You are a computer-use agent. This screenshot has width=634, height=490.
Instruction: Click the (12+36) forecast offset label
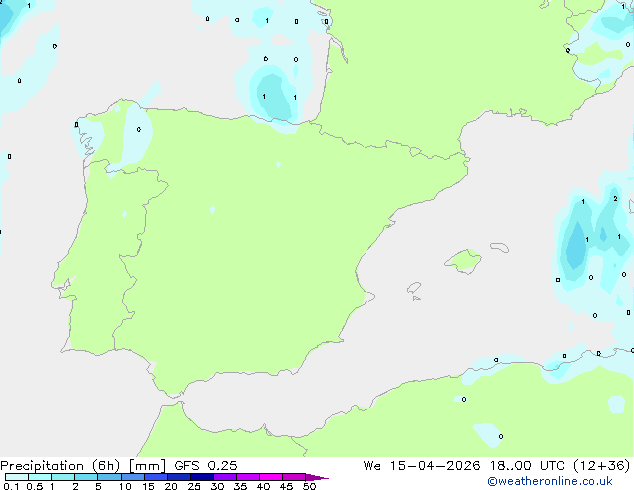(602, 466)
